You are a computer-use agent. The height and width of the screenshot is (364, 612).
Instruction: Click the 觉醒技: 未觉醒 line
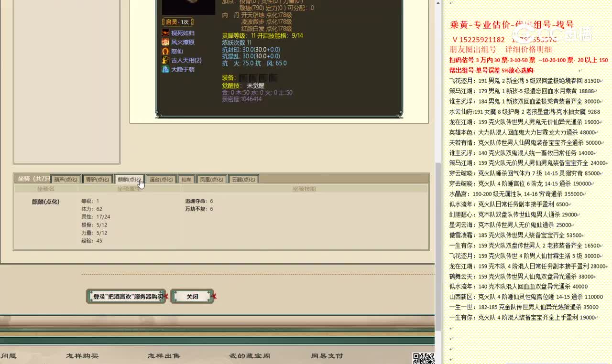click(243, 86)
